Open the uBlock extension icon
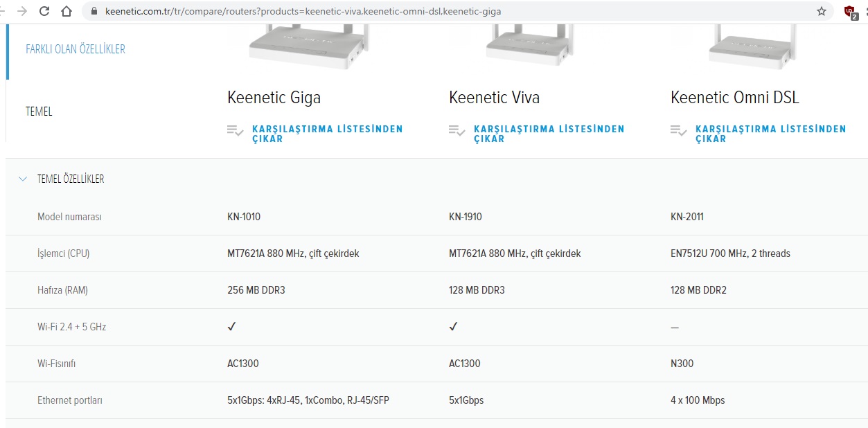Screen dimensions: 868x428 (851, 12)
